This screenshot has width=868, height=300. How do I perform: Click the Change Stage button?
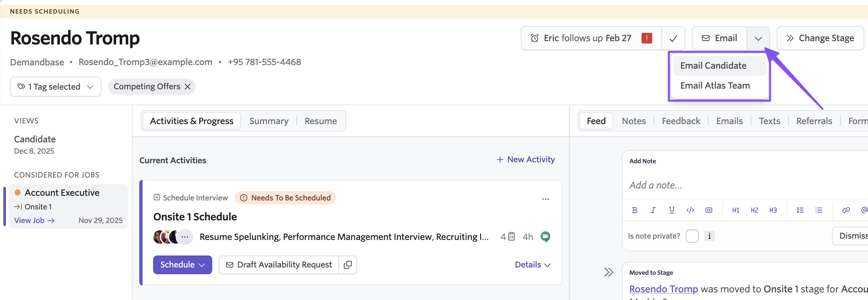(820, 38)
